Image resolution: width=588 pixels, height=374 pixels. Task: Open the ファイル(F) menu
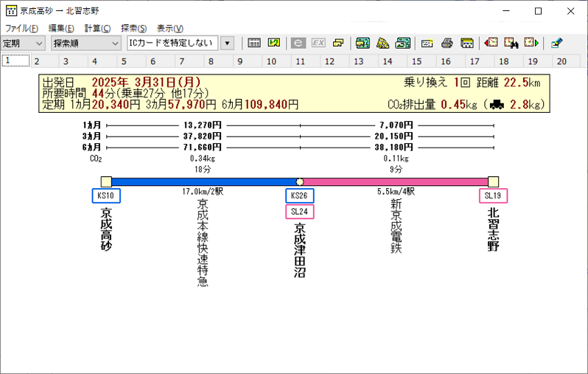pyautogui.click(x=22, y=28)
